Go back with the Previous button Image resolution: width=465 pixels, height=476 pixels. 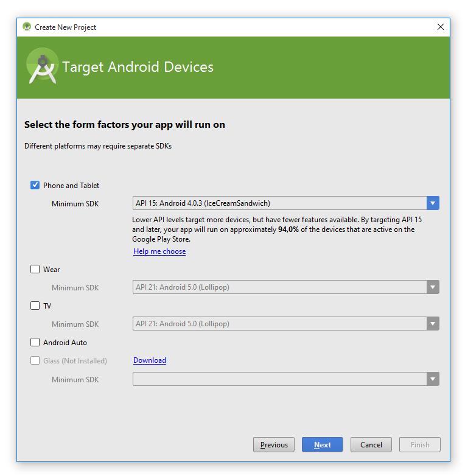[274, 445]
